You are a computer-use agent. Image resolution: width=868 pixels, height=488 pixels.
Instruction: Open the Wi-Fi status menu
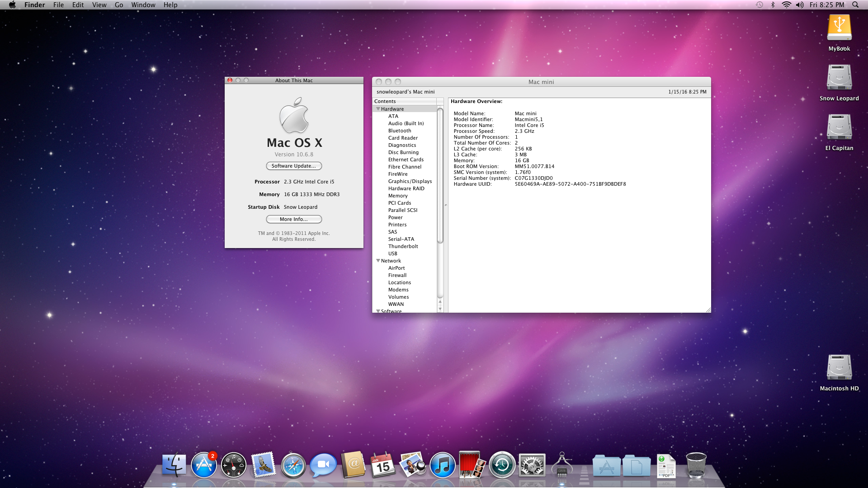pos(787,5)
